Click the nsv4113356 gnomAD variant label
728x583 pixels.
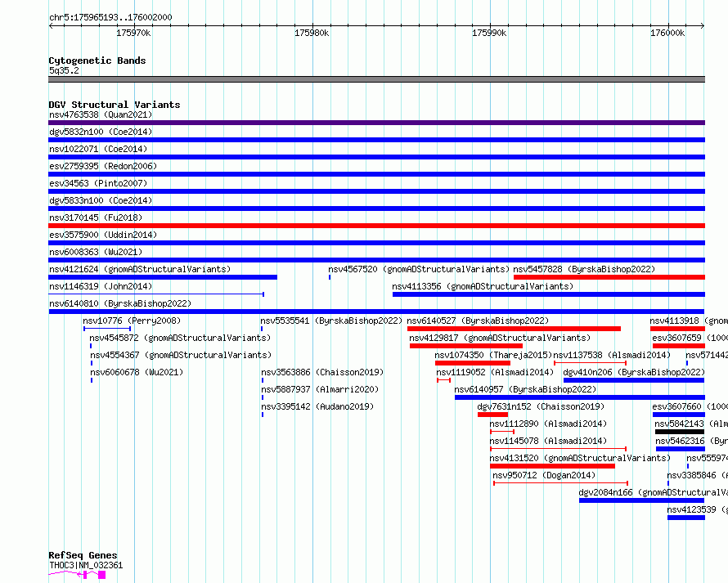[x=483, y=286]
